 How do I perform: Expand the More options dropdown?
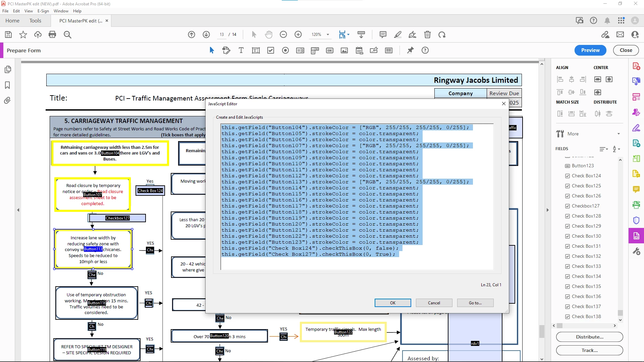click(x=619, y=134)
